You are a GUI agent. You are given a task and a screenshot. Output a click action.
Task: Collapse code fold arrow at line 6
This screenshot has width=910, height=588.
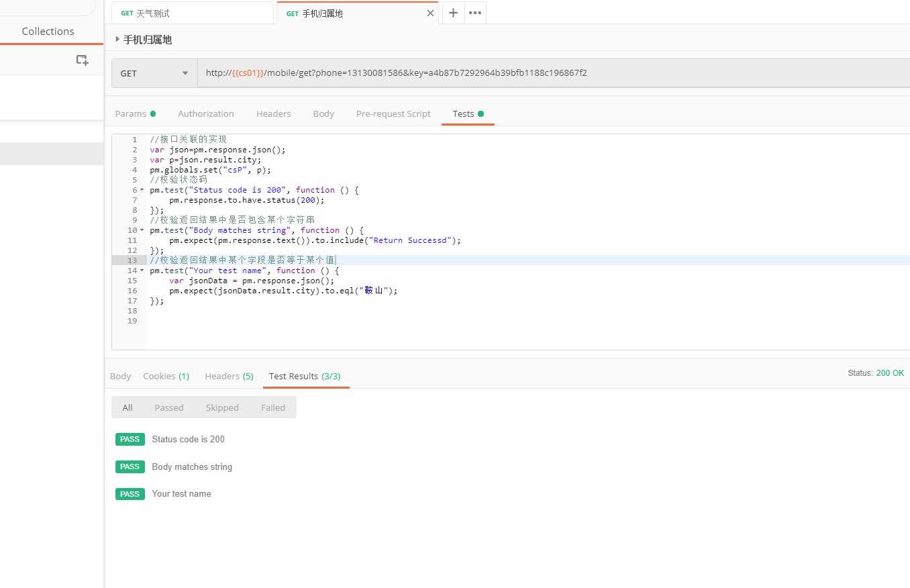point(142,191)
